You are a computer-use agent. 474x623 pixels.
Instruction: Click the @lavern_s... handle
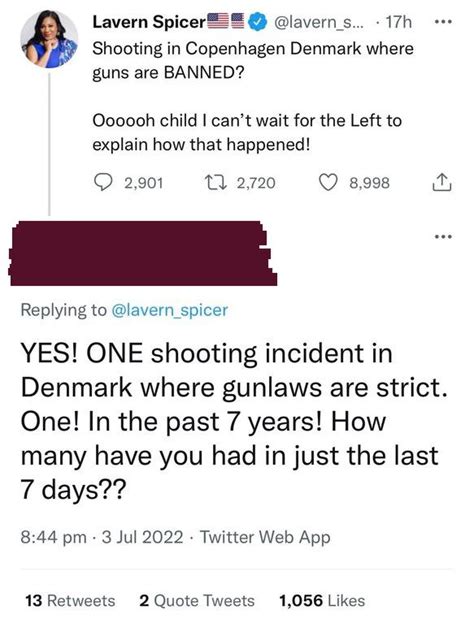click(318, 22)
